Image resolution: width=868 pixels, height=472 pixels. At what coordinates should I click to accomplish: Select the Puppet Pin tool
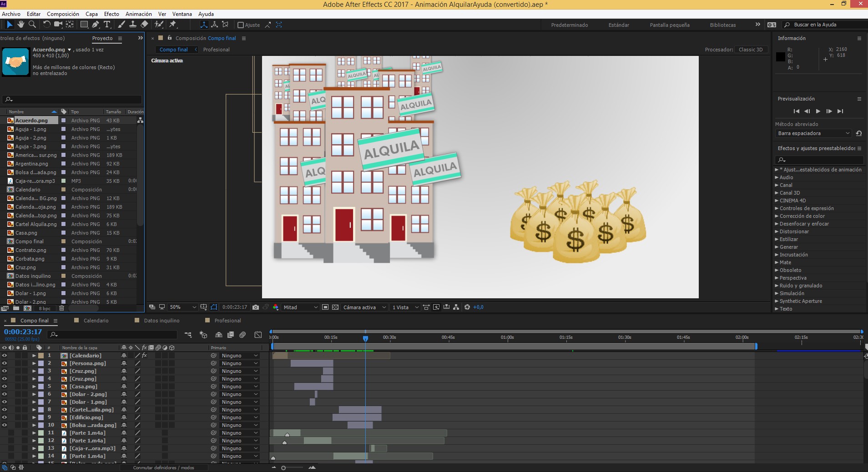(x=173, y=25)
